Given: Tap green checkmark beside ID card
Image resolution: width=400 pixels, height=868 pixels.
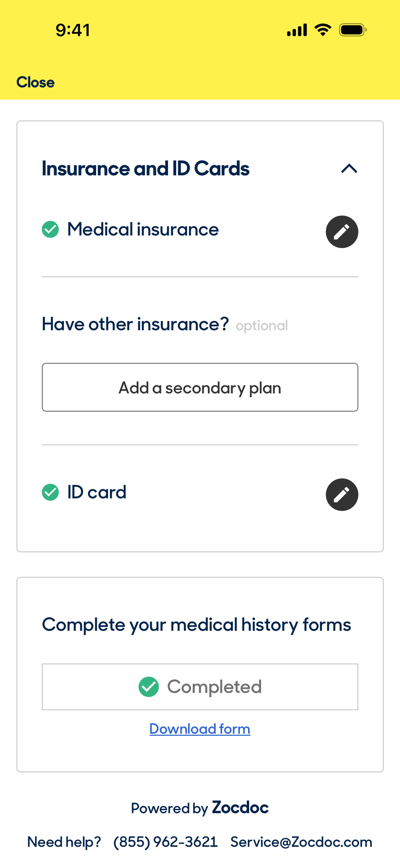Looking at the screenshot, I should pos(50,492).
